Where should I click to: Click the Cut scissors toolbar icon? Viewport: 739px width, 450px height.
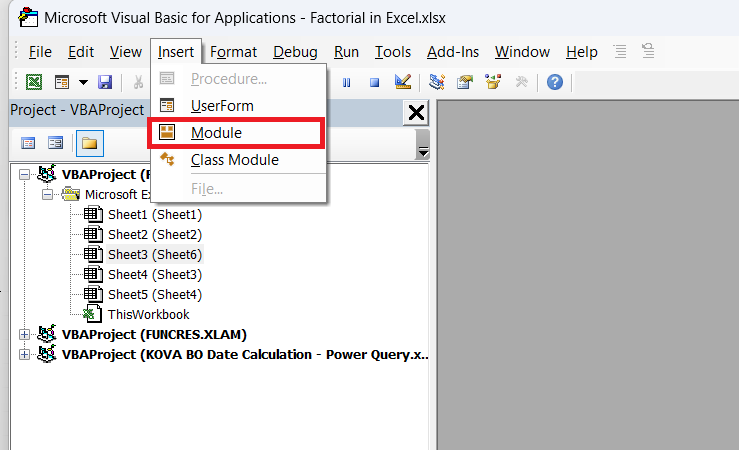[138, 82]
